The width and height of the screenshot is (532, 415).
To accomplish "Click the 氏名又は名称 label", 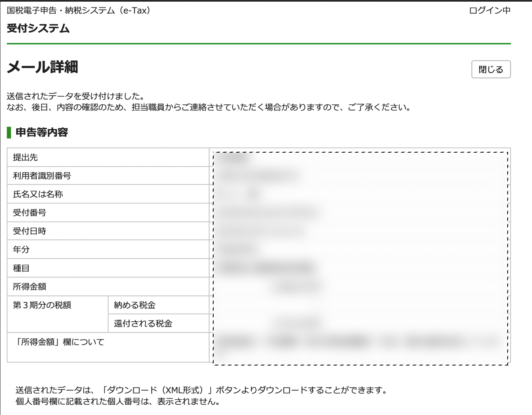I will (x=38, y=194).
